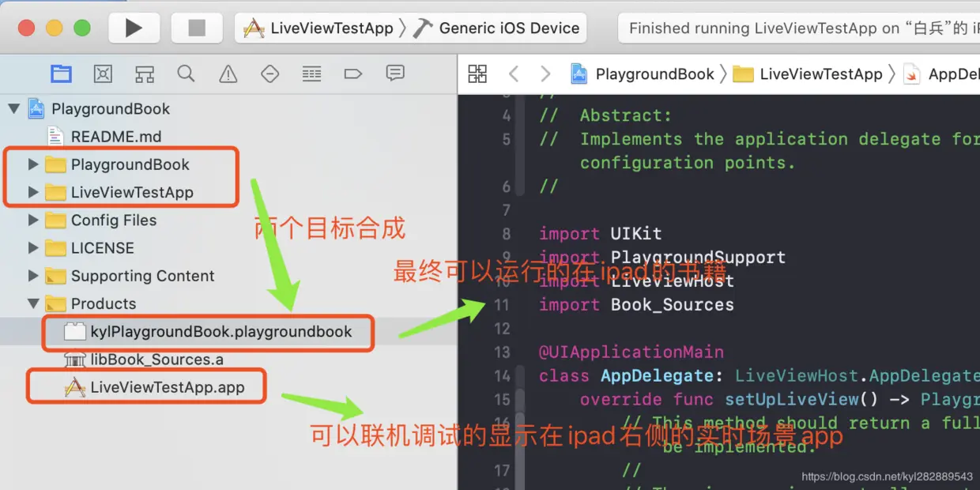Show the Symbol navigator
The width and height of the screenshot is (980, 490).
click(x=145, y=74)
